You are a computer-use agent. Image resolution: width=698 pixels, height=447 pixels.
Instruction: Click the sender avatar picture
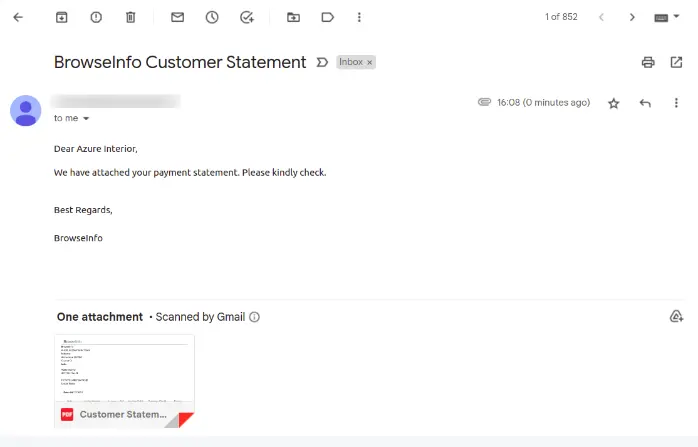click(26, 110)
